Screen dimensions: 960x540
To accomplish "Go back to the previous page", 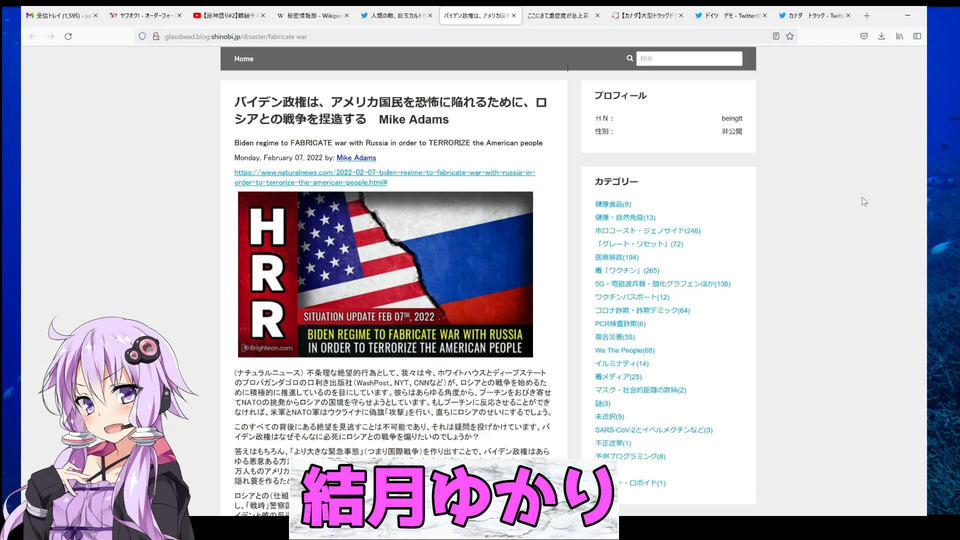I will (x=32, y=37).
